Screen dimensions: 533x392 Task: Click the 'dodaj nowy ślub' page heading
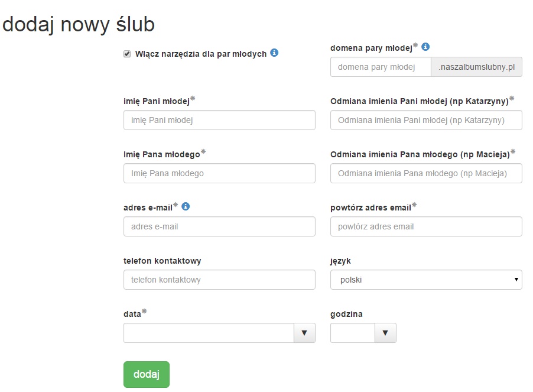(79, 24)
